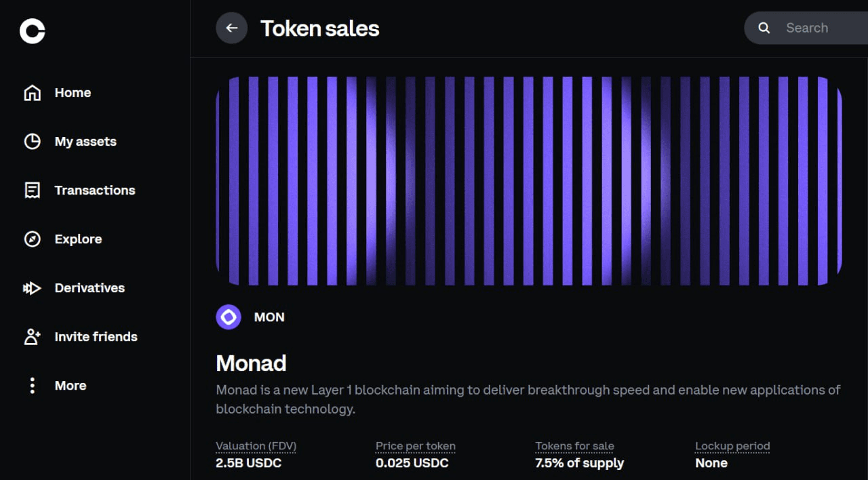Viewport: 868px width, 480px height.
Task: Click the Price per token label
Action: point(415,446)
